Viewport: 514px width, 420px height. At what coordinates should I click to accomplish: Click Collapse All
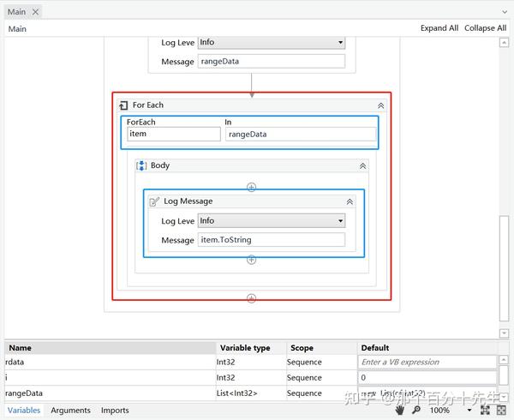click(485, 28)
